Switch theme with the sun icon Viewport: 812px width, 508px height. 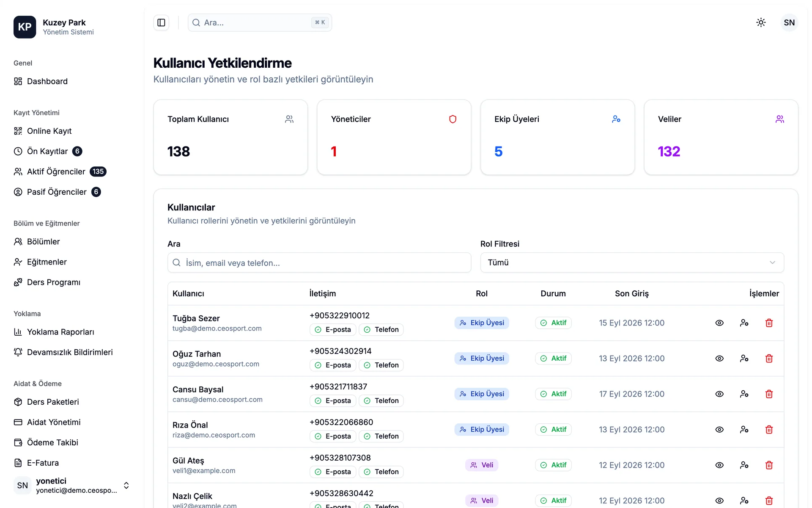point(761,22)
